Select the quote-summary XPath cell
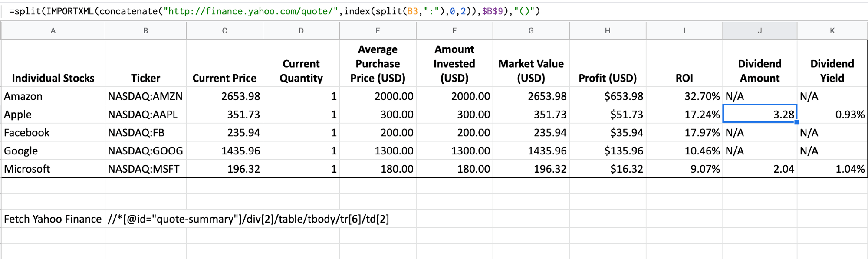 [x=249, y=219]
